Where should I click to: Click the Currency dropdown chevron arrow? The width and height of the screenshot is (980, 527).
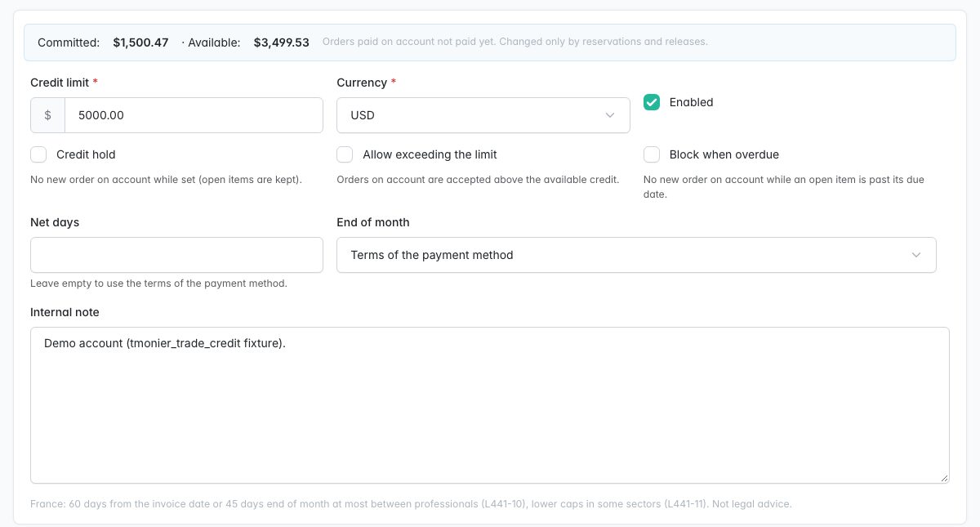(x=610, y=115)
